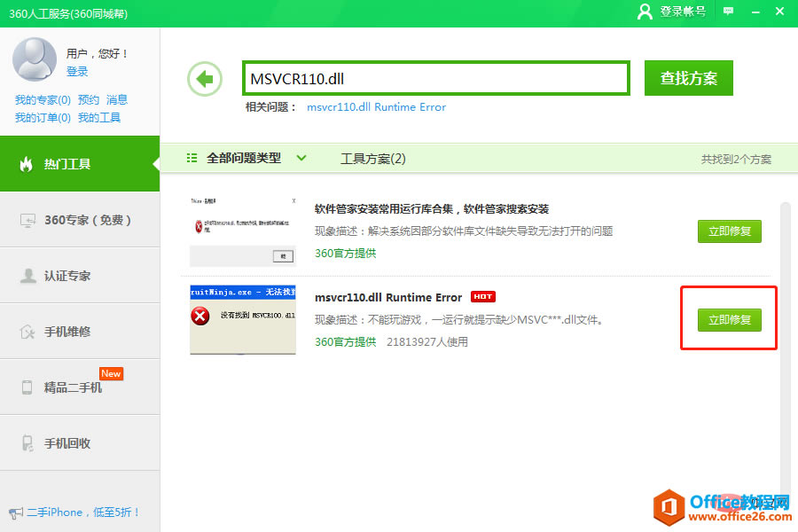This screenshot has width=798, height=532.
Task: Click the user avatar picture
Action: [35, 59]
